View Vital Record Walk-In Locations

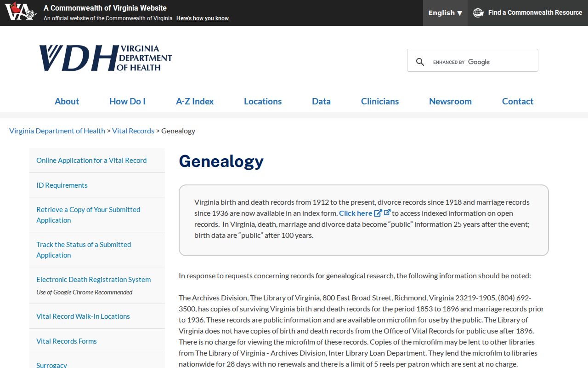83,316
